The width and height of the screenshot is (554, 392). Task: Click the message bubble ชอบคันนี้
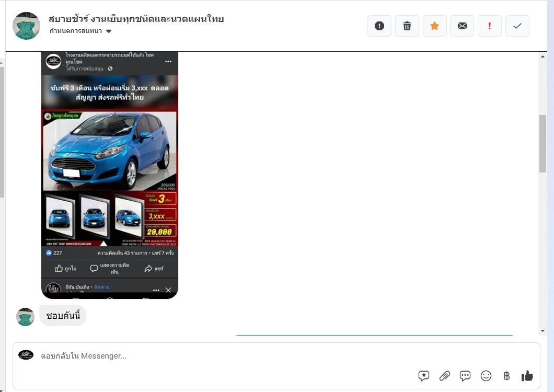63,315
